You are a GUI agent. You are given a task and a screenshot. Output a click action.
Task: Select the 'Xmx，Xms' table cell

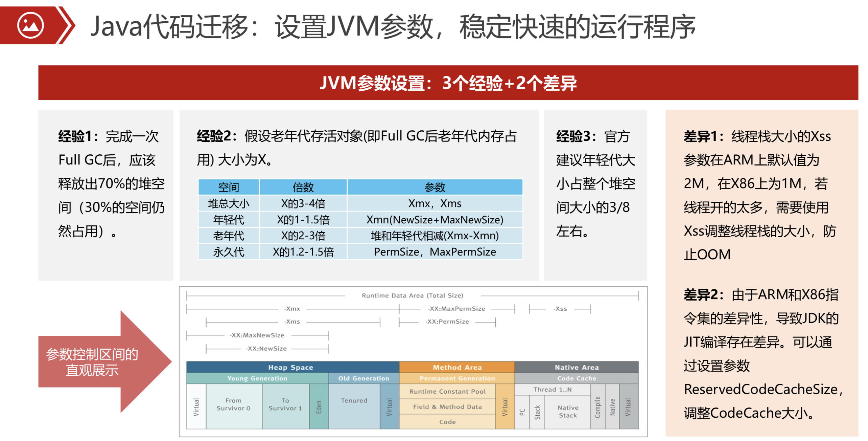(x=435, y=203)
